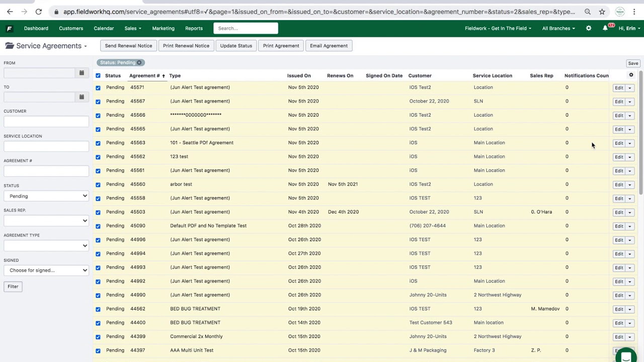Click the Issued On column header
Image resolution: width=644 pixels, height=362 pixels.
click(x=299, y=75)
